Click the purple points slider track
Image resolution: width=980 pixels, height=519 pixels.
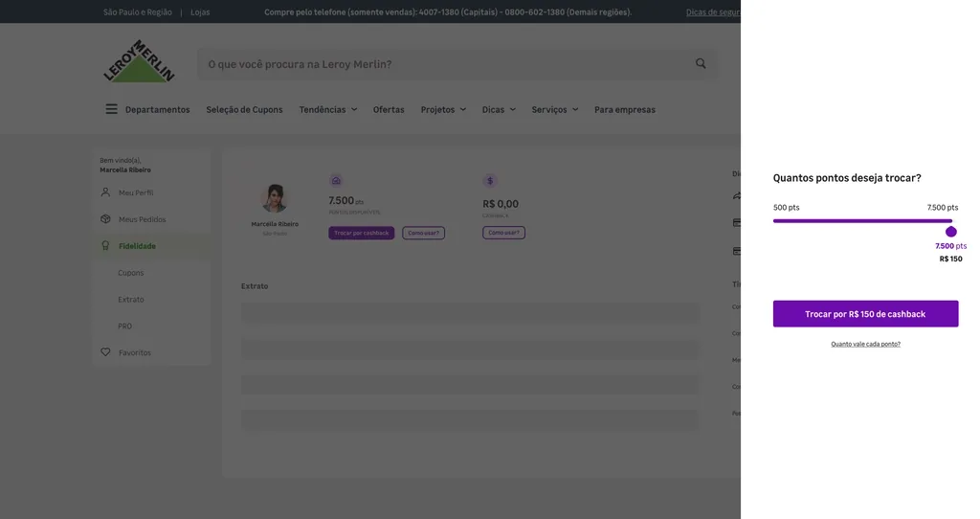click(x=862, y=221)
